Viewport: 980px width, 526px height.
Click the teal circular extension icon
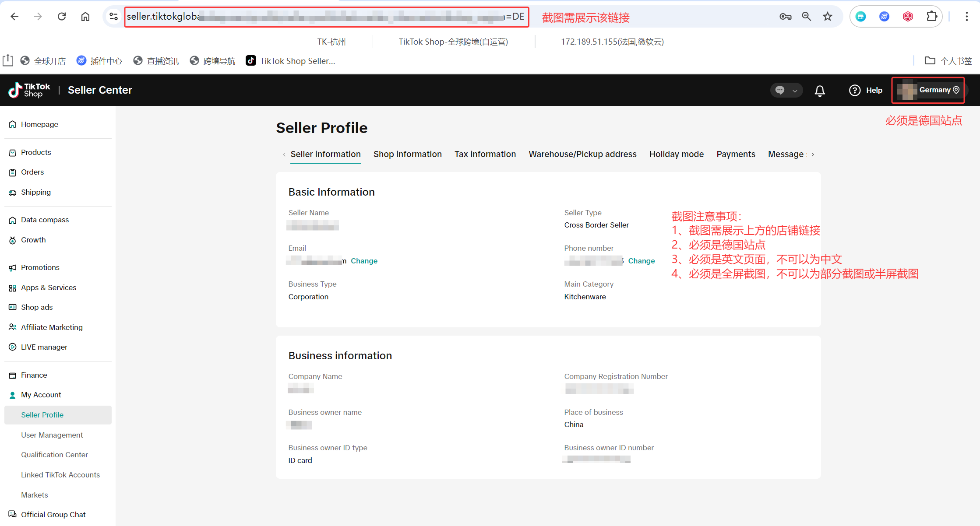[x=861, y=17]
